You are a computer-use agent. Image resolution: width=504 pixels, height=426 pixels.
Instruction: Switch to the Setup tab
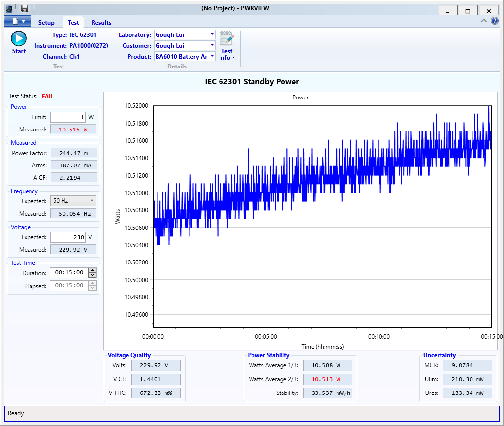(46, 23)
